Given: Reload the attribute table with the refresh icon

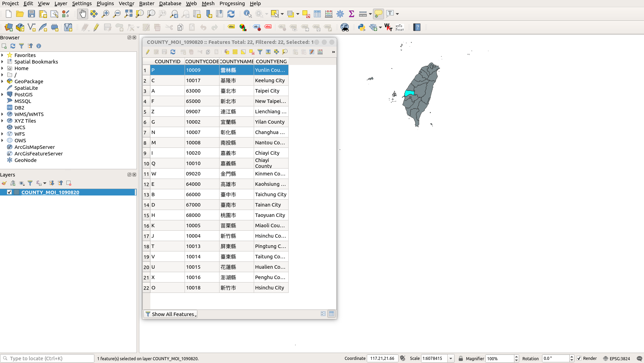Looking at the screenshot, I should tap(173, 52).
